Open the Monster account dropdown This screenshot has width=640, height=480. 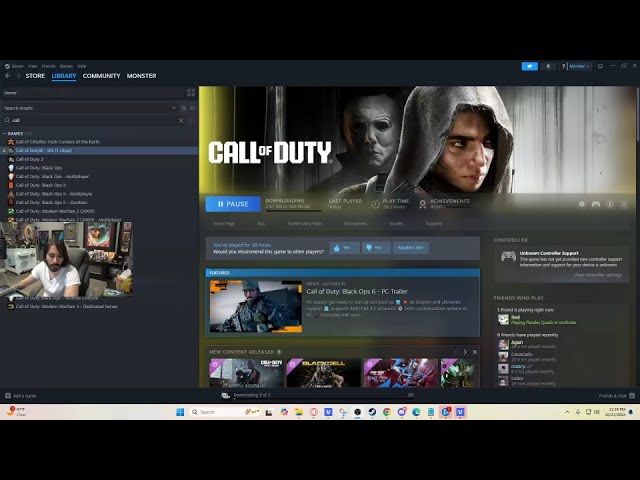coord(579,66)
